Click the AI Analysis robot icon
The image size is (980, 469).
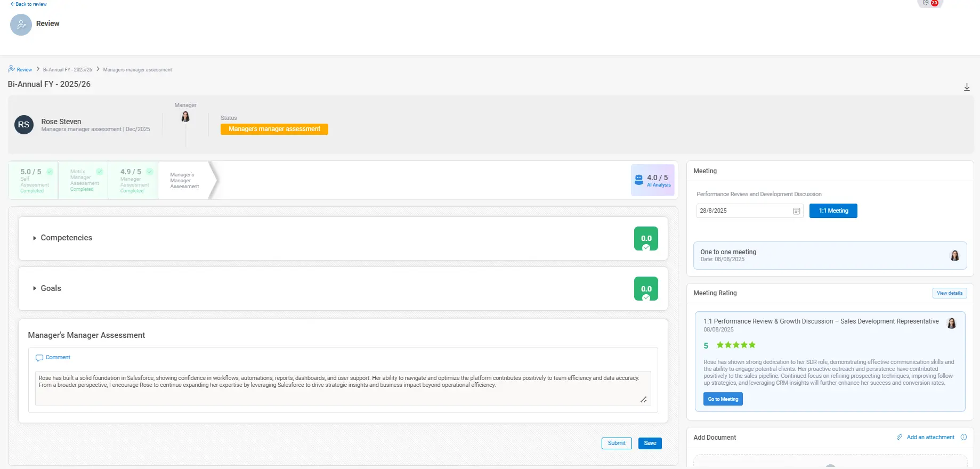(x=638, y=180)
